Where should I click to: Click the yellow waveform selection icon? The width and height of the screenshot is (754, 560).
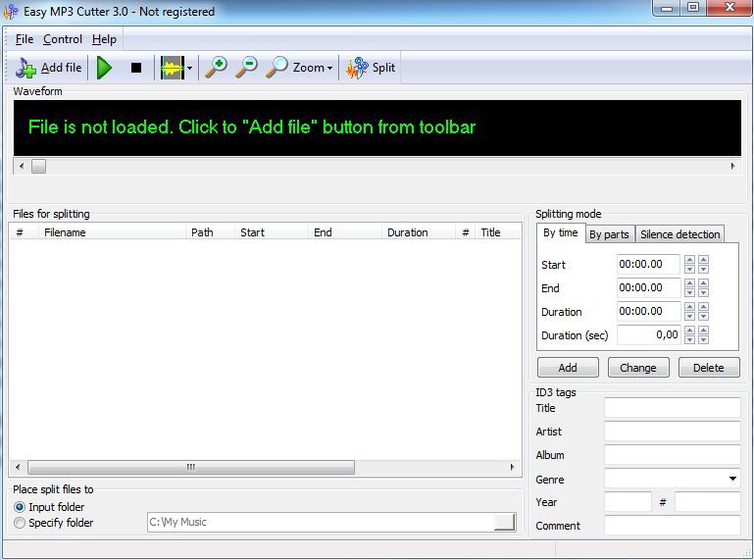[x=173, y=68]
